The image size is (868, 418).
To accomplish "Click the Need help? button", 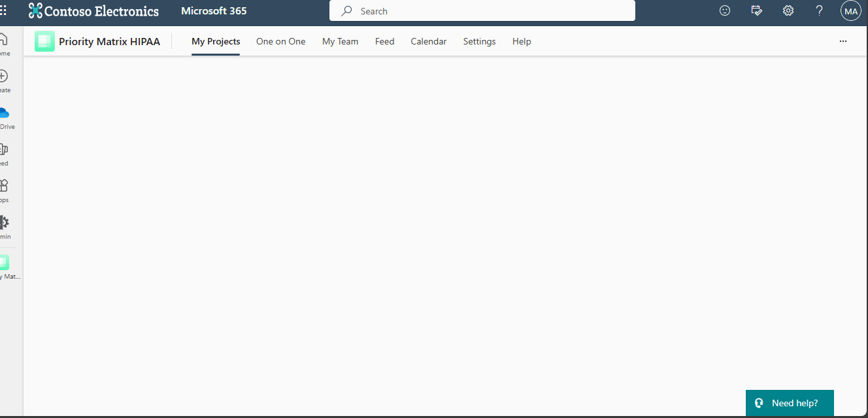I will (790, 403).
